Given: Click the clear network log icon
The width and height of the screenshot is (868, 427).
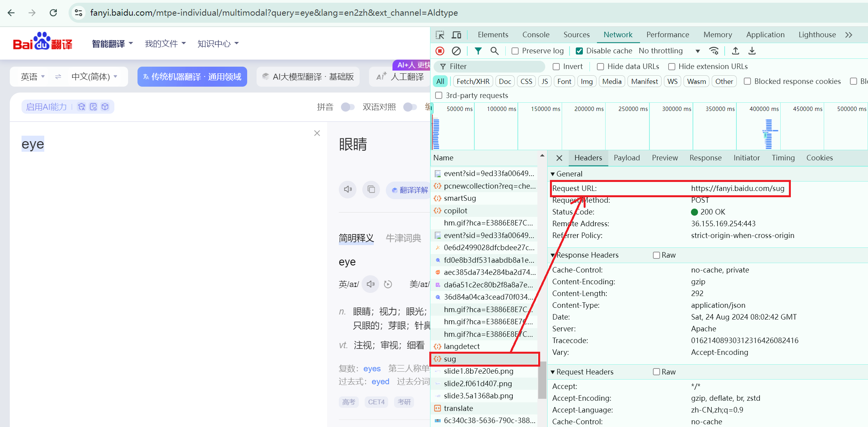Looking at the screenshot, I should point(456,51).
